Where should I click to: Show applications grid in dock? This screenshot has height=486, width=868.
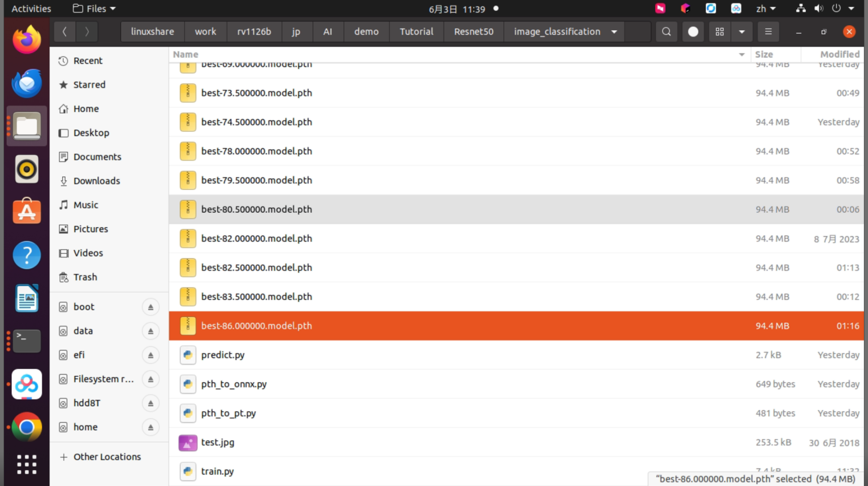point(27,464)
